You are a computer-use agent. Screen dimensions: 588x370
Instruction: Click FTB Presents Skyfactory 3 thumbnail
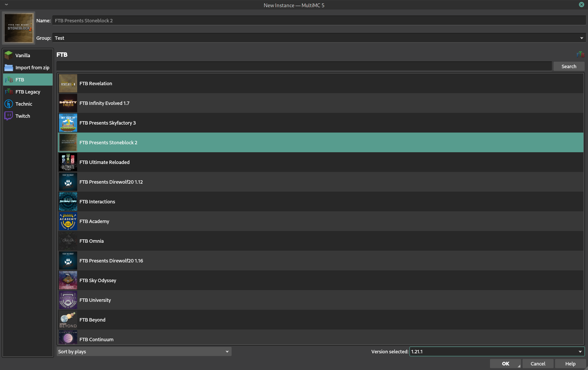tap(68, 123)
